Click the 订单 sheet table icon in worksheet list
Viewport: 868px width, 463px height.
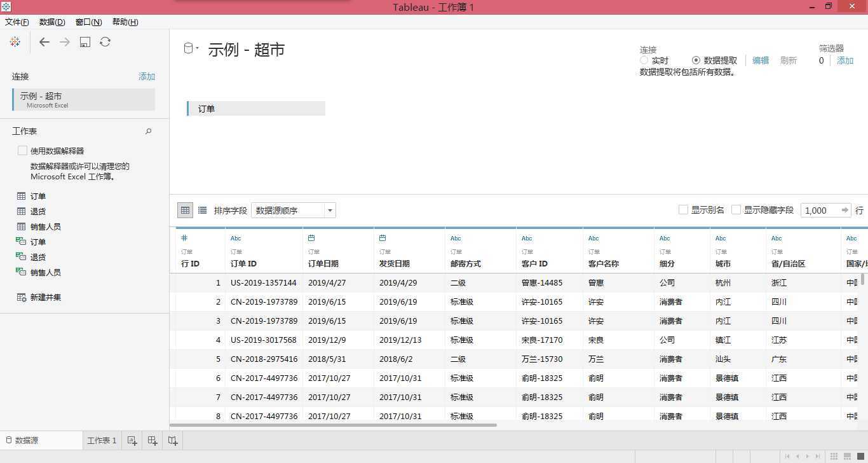coord(21,197)
